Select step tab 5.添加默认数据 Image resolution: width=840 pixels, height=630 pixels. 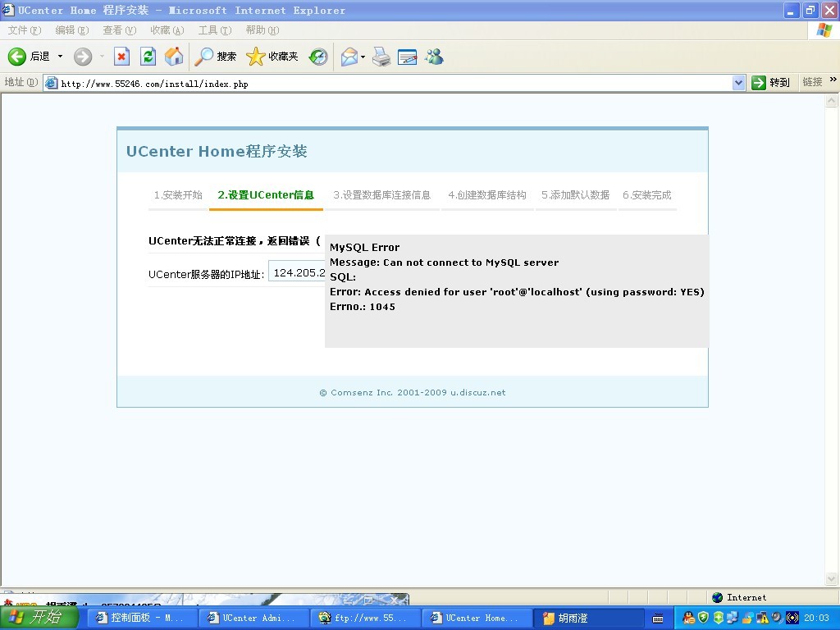575,195
